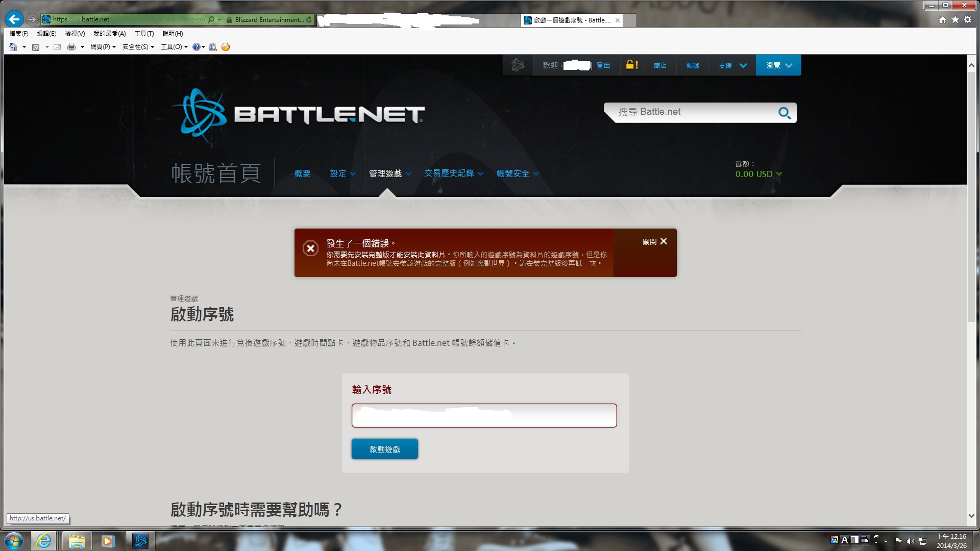Open Windows Start button
Screen dimensions: 980x551
click(14, 541)
